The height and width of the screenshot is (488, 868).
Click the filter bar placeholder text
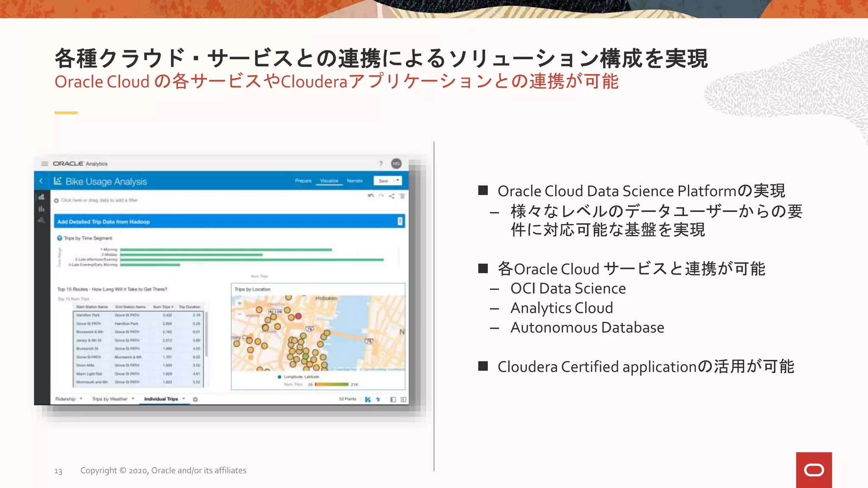(x=99, y=200)
